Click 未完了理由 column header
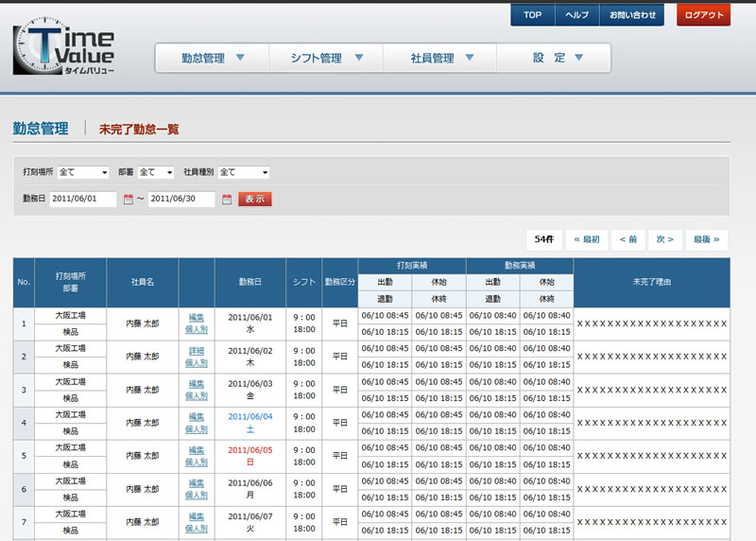 pos(652,283)
